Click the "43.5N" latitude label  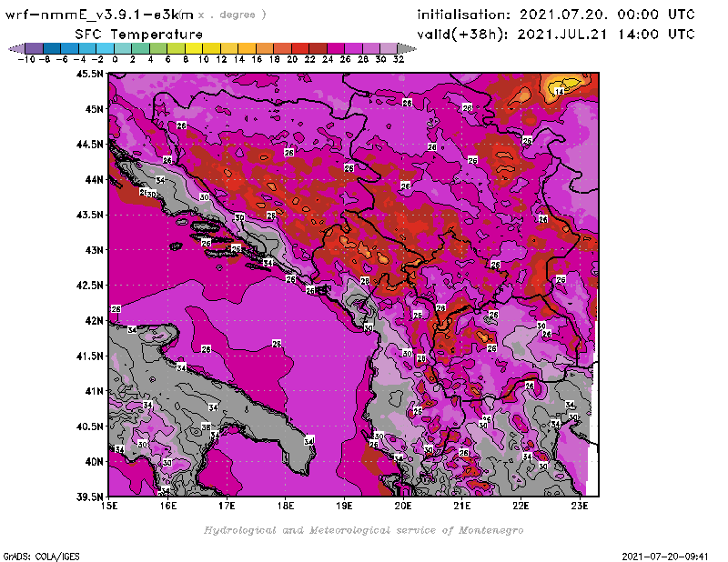pyautogui.click(x=90, y=215)
